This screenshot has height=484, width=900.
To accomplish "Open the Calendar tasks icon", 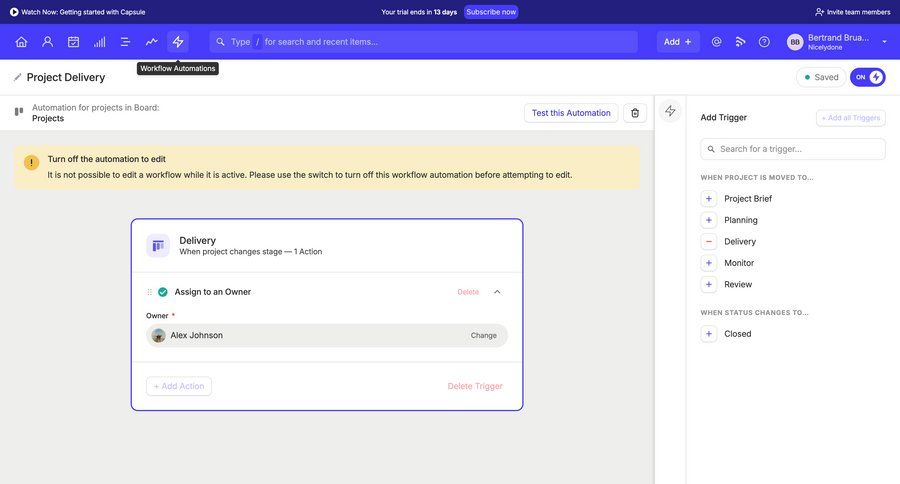I will click(73, 42).
